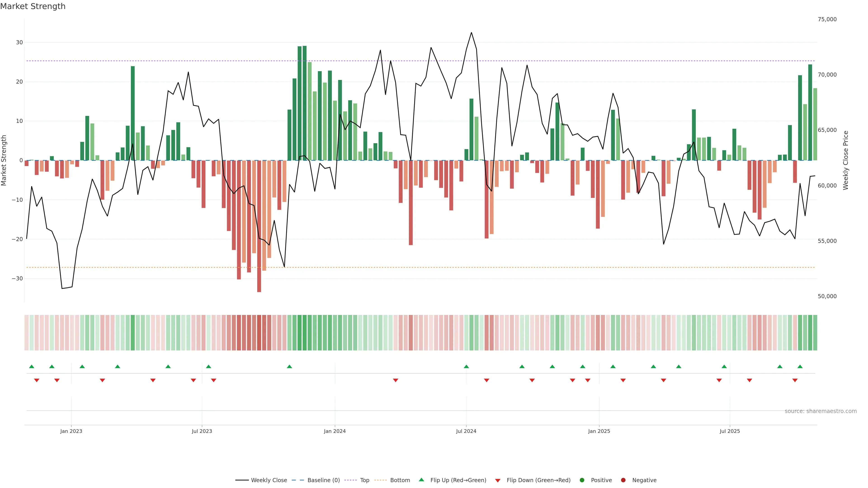Click the green Flip Up triangle legend icon

(421, 480)
